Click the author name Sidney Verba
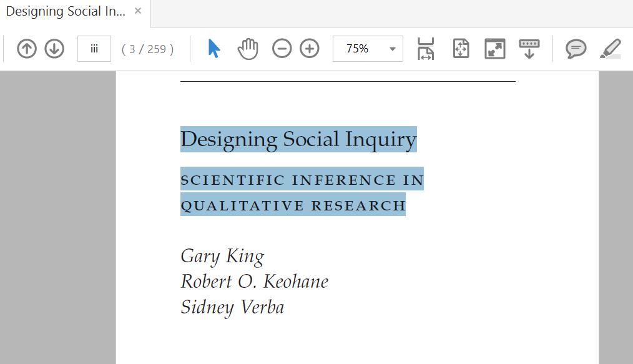The width and height of the screenshot is (633, 364). [x=232, y=307]
